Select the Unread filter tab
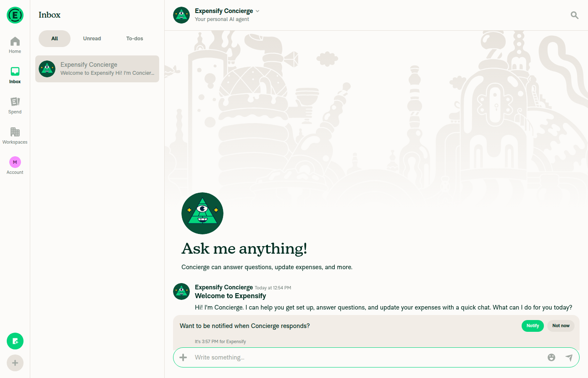This screenshot has width=588, height=378. [92, 39]
